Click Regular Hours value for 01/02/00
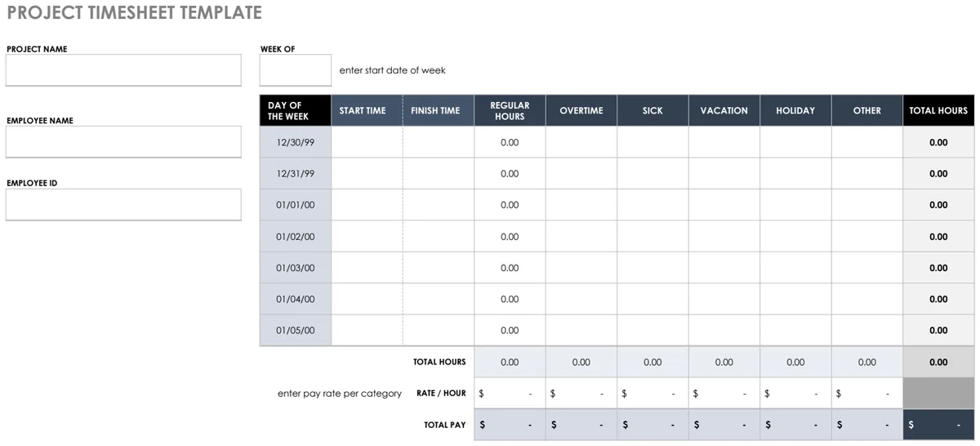The width and height of the screenshot is (980, 446). click(x=510, y=236)
